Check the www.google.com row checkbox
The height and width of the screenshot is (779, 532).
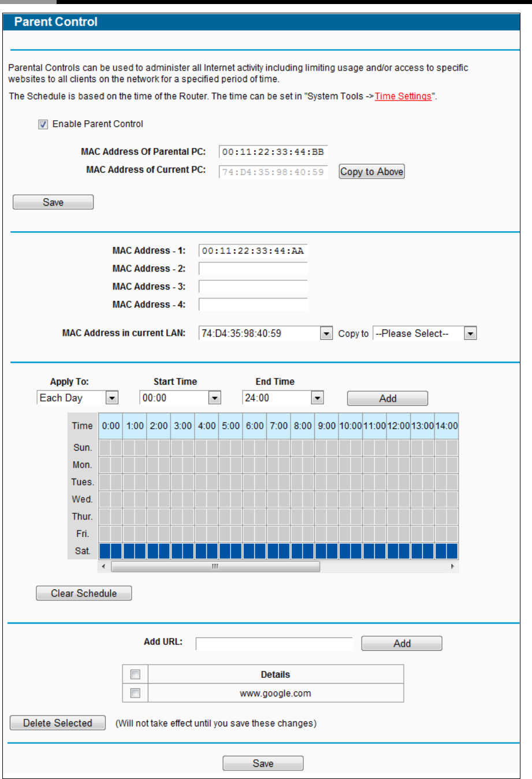[x=135, y=693]
